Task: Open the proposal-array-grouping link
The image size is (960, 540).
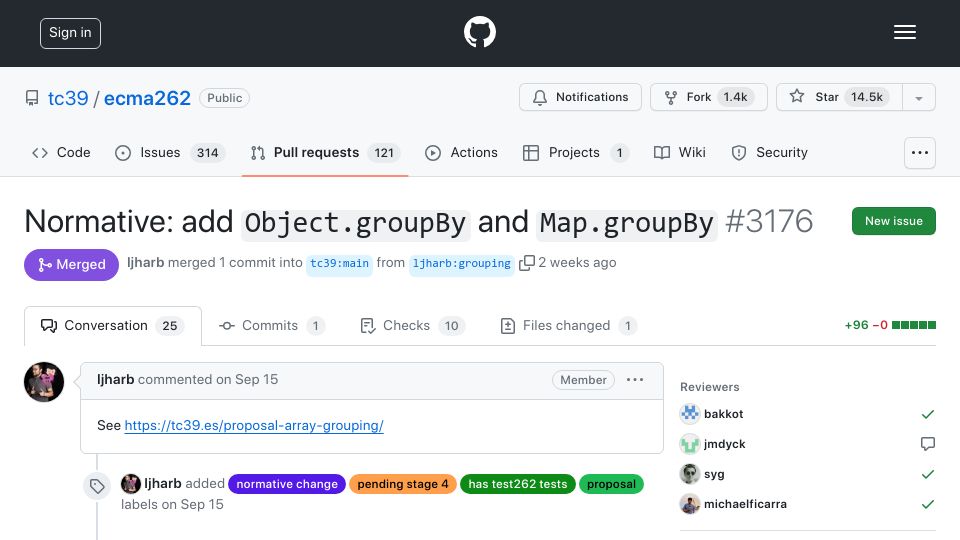Action: (254, 426)
